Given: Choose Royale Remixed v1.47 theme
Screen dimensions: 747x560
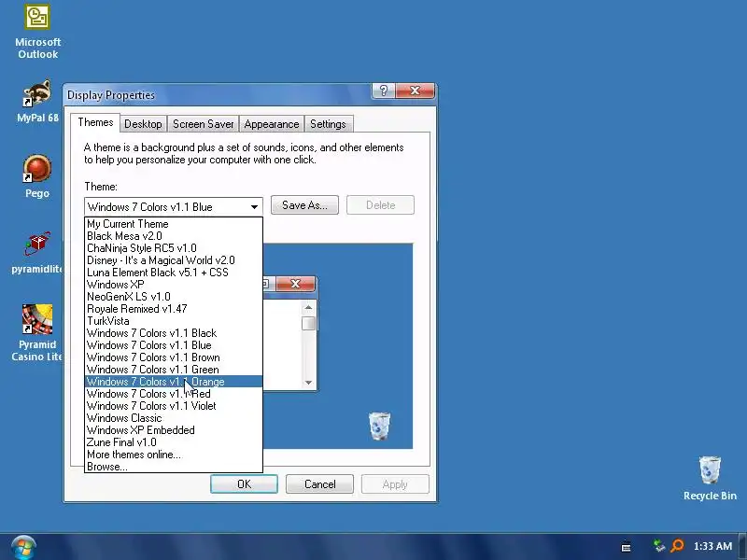Looking at the screenshot, I should click(174, 309).
